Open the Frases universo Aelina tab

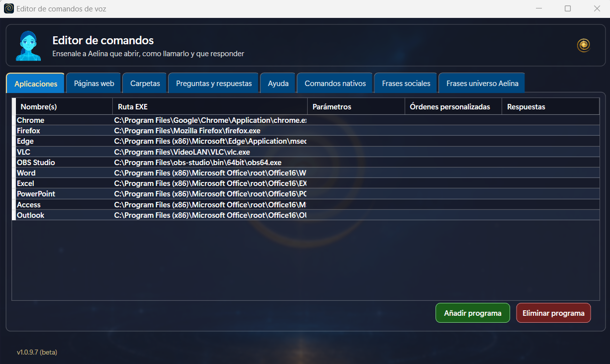(482, 84)
